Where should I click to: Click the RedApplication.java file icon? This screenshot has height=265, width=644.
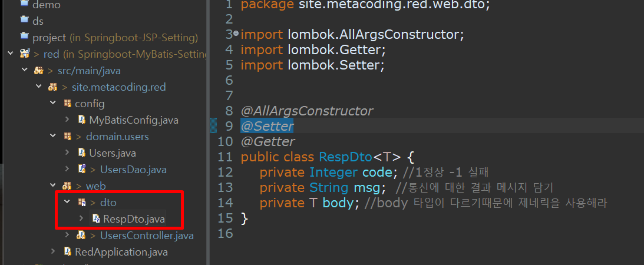coord(67,251)
